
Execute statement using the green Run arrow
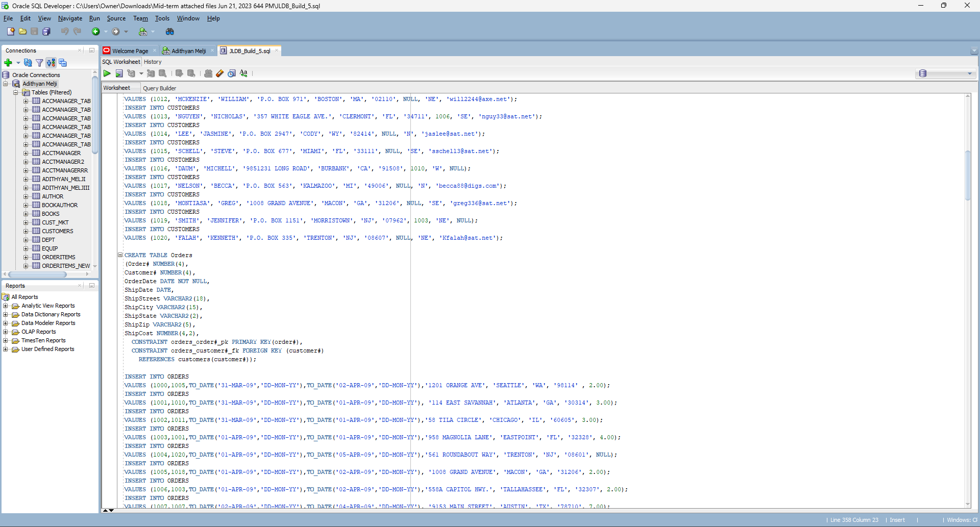(x=107, y=73)
